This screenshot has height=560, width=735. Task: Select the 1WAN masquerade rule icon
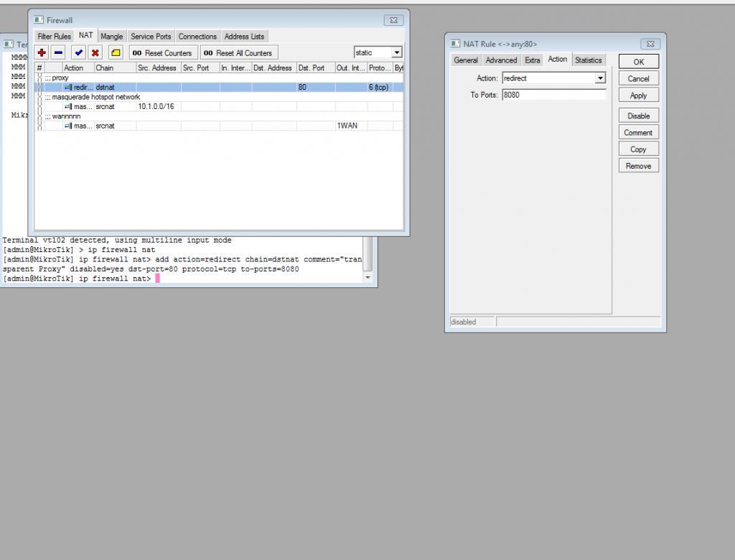[x=68, y=126]
